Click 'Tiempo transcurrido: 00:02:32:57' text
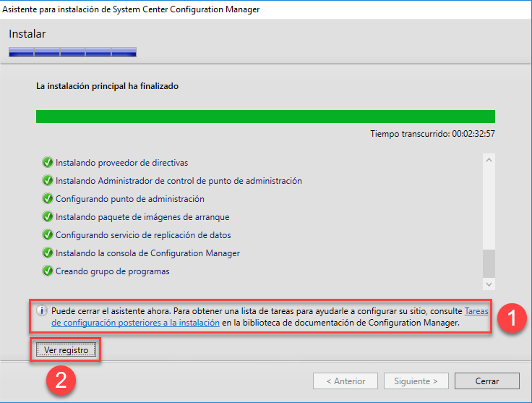Image resolution: width=532 pixels, height=403 pixels. [x=432, y=134]
